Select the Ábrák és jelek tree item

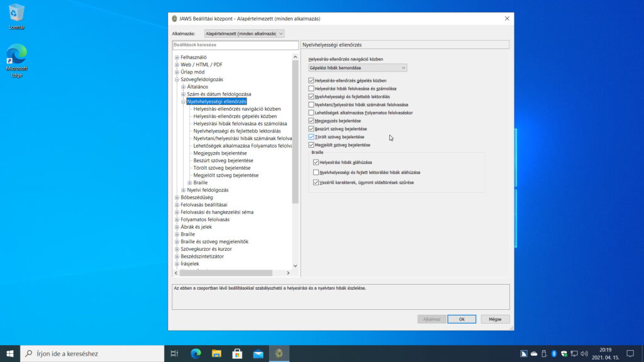click(x=196, y=227)
